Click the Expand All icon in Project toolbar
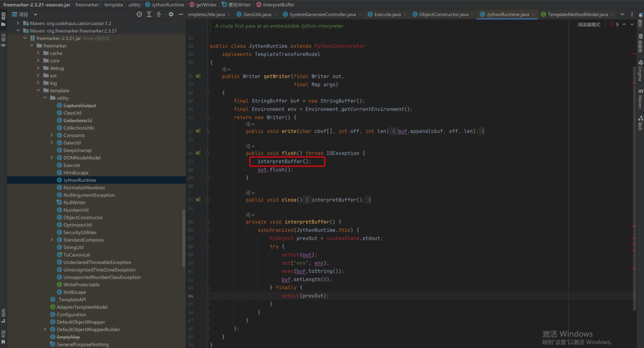Viewport: 644px width, 348px height. coord(149,14)
